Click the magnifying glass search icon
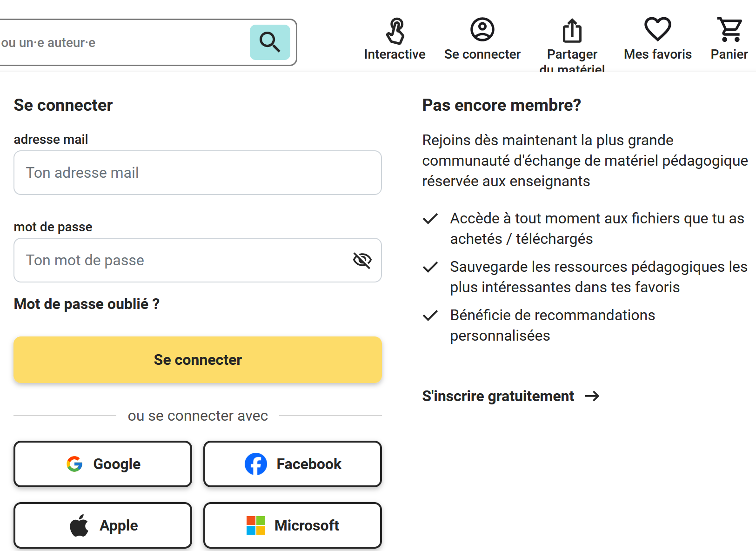Viewport: 756px width, 551px height. [270, 42]
